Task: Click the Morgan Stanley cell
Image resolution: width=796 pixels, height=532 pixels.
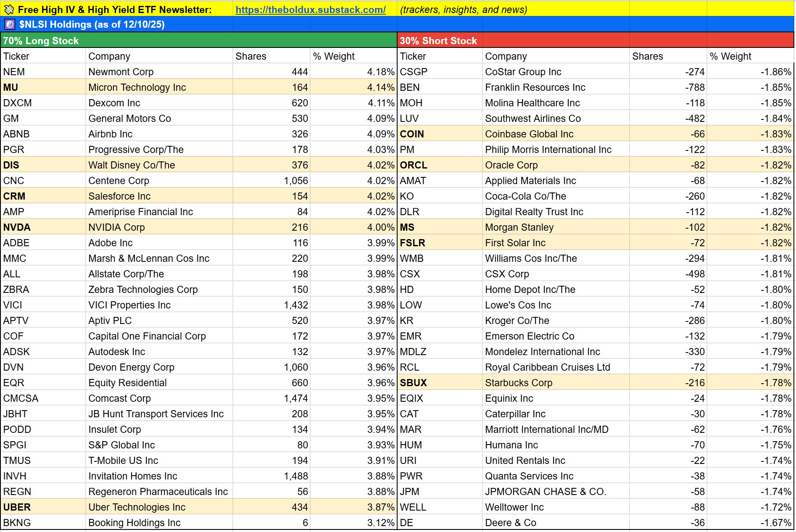Action: click(556, 227)
